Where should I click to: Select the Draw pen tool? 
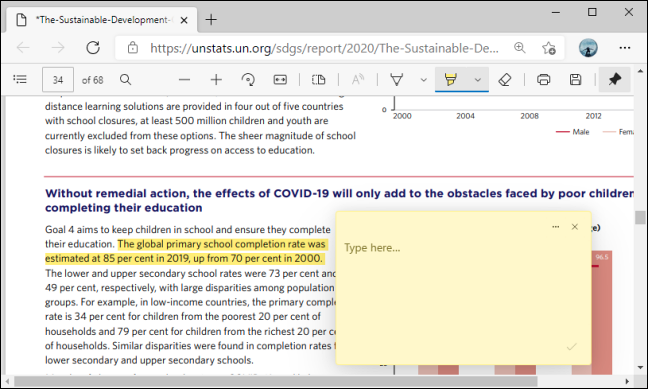[x=397, y=79]
